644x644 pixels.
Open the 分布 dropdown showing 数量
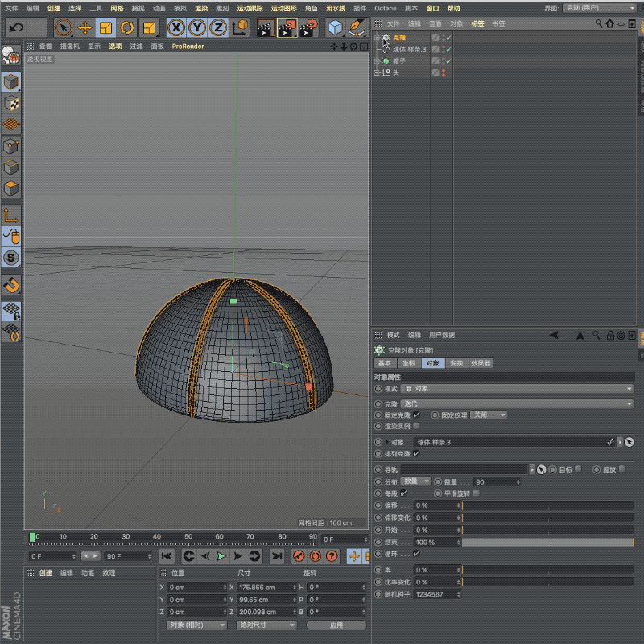[x=415, y=481]
